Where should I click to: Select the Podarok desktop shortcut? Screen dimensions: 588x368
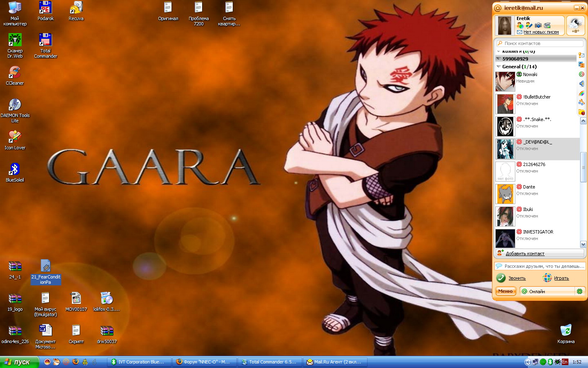tap(45, 11)
